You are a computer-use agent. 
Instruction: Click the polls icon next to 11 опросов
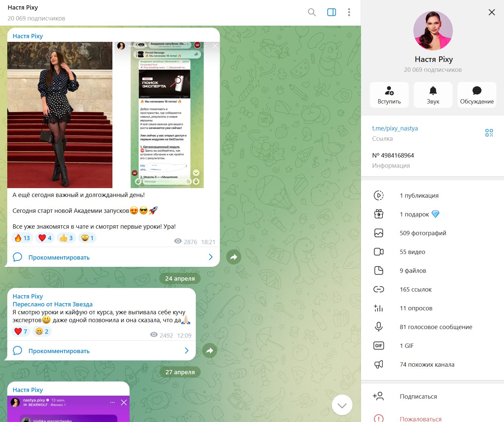coord(378,308)
